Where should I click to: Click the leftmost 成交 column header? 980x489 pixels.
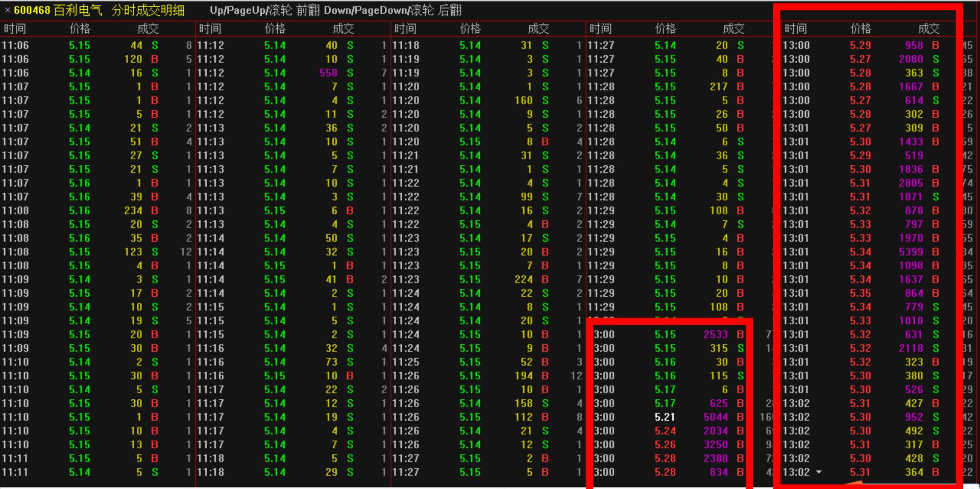point(148,29)
